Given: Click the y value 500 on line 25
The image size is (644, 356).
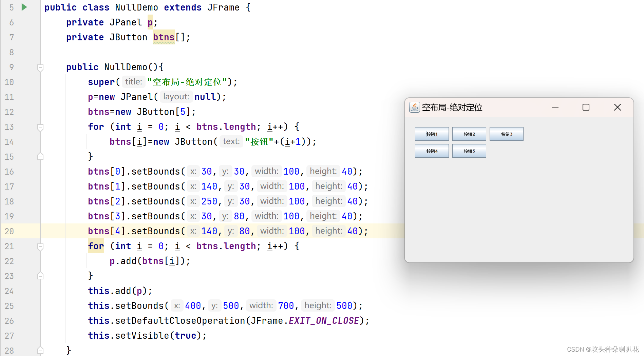Looking at the screenshot, I should point(231,306).
